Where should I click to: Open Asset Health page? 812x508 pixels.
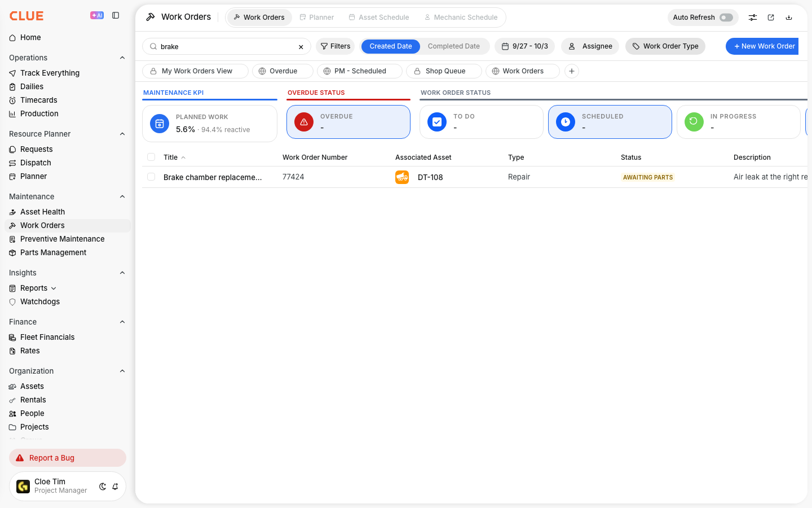[42, 212]
